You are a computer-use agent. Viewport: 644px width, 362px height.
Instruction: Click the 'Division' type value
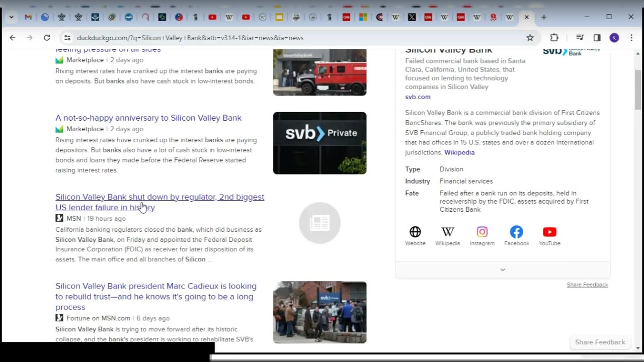coord(451,169)
